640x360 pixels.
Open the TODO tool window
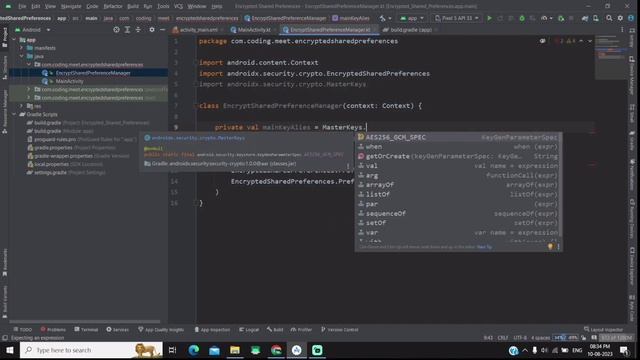click(22, 329)
